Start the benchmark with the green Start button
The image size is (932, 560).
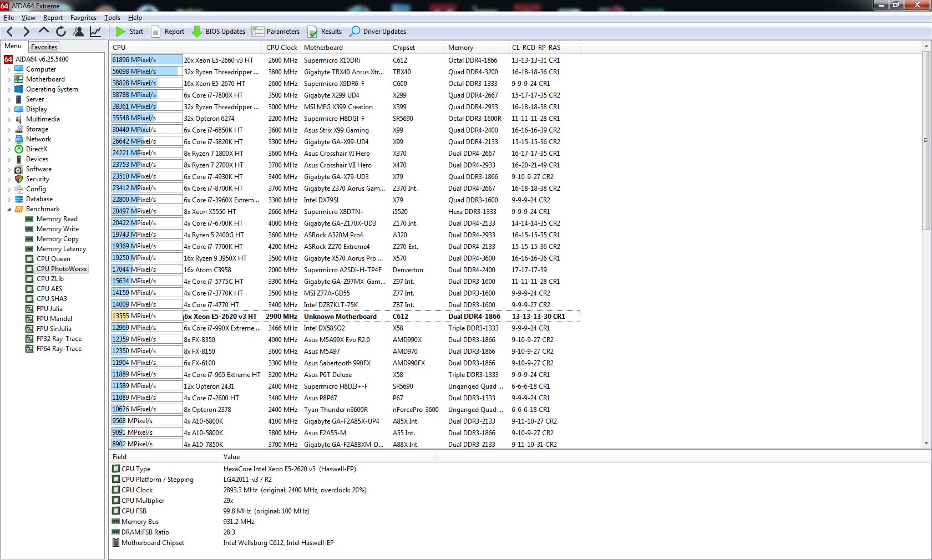point(129,32)
